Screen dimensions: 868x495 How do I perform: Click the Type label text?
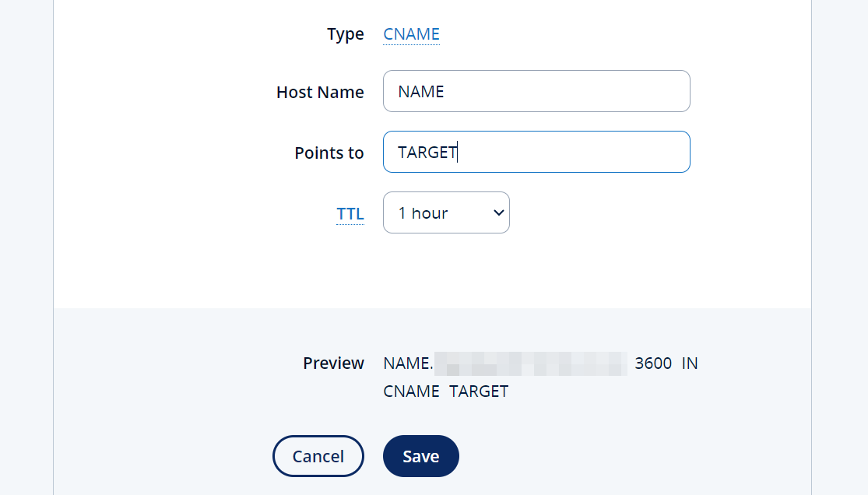[346, 34]
